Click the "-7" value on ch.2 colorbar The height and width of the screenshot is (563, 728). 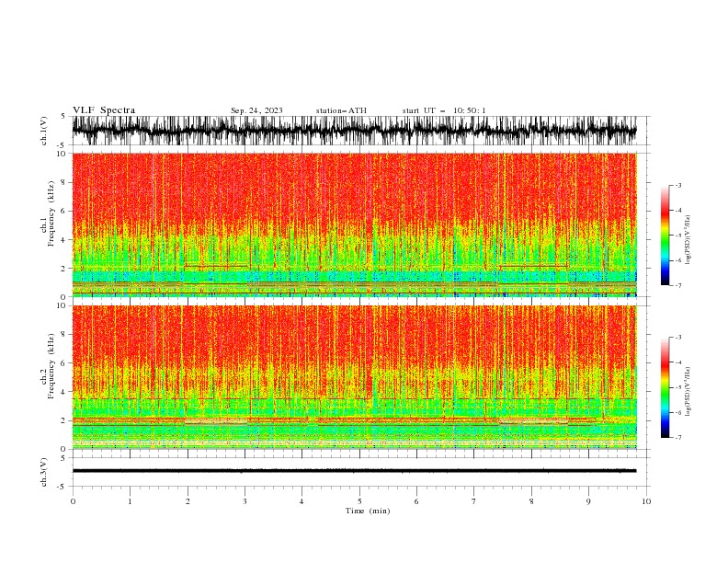coord(677,437)
